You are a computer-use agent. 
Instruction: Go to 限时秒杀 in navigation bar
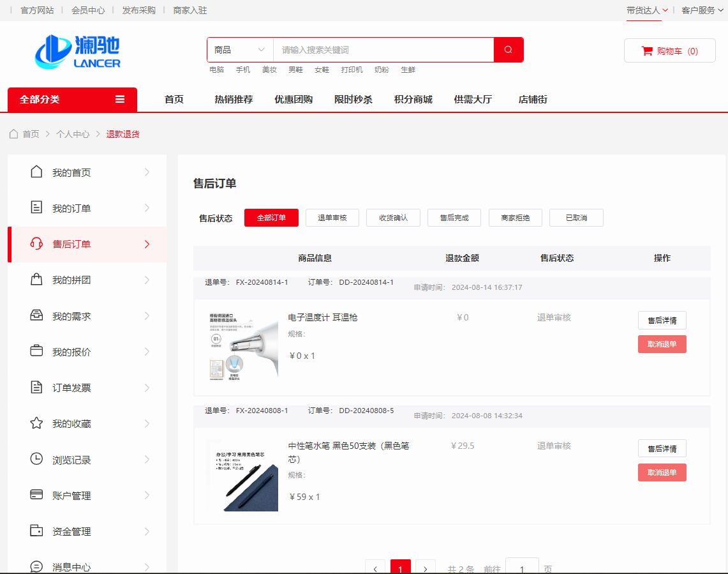353,100
